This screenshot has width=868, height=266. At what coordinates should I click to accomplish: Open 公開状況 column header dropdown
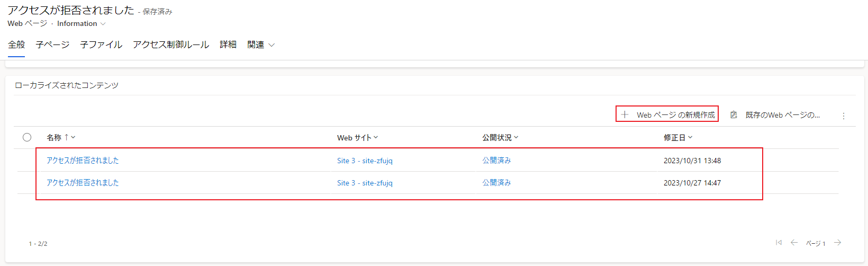(x=500, y=137)
